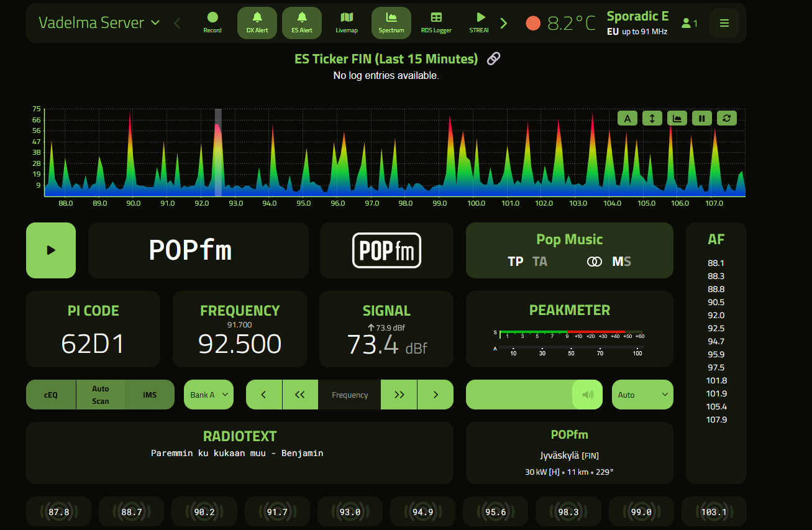Tune to the 98.3 preset
This screenshot has height=530, width=812.
[568, 512]
